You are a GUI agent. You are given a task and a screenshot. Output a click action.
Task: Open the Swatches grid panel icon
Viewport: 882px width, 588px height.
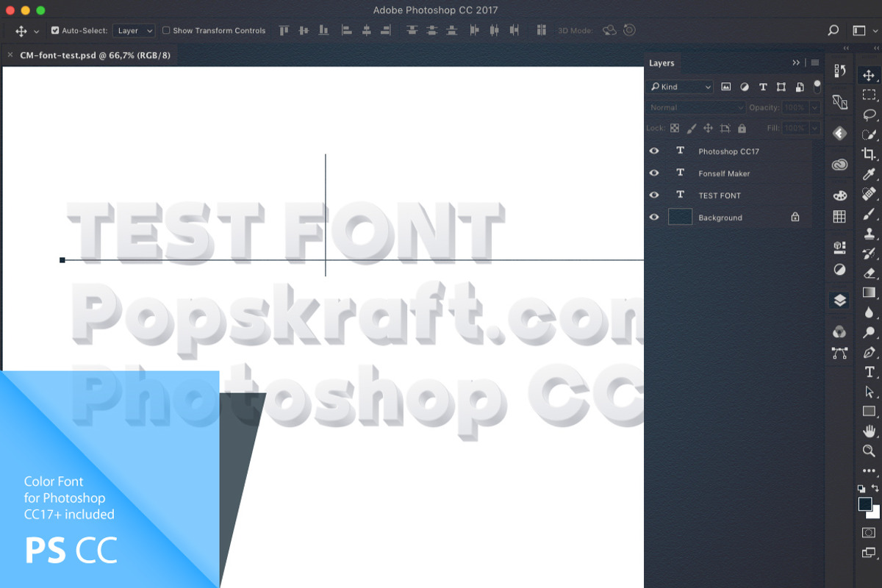point(840,216)
